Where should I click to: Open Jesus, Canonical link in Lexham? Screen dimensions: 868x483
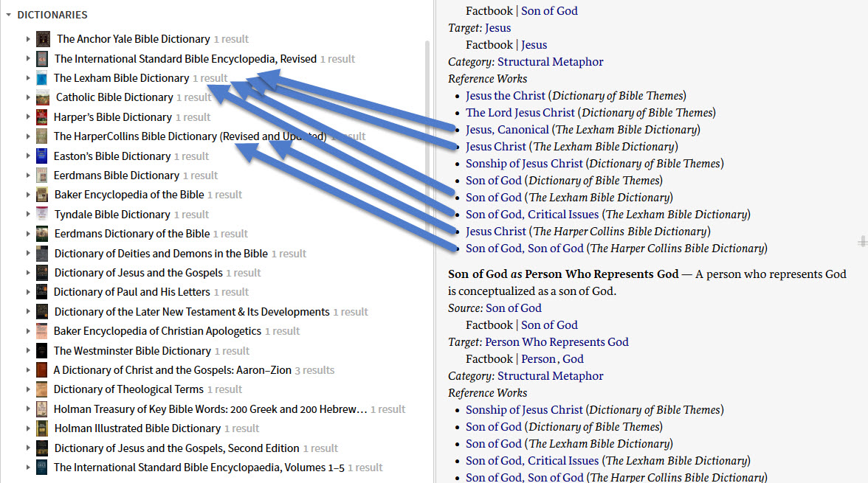[x=507, y=130]
